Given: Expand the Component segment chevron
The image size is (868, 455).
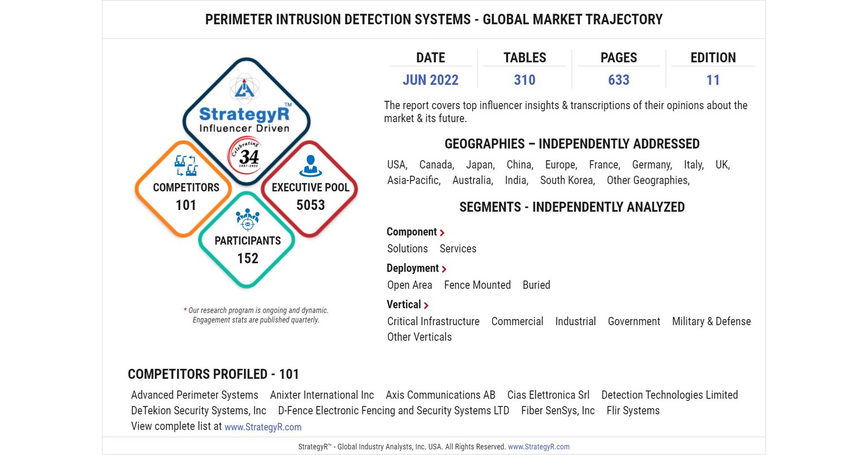Looking at the screenshot, I should pyautogui.click(x=442, y=233).
